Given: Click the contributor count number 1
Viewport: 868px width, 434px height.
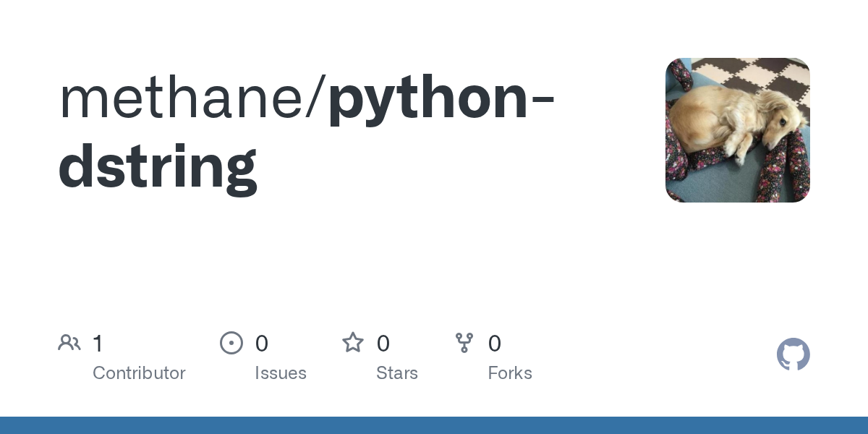Looking at the screenshot, I should tap(98, 344).
